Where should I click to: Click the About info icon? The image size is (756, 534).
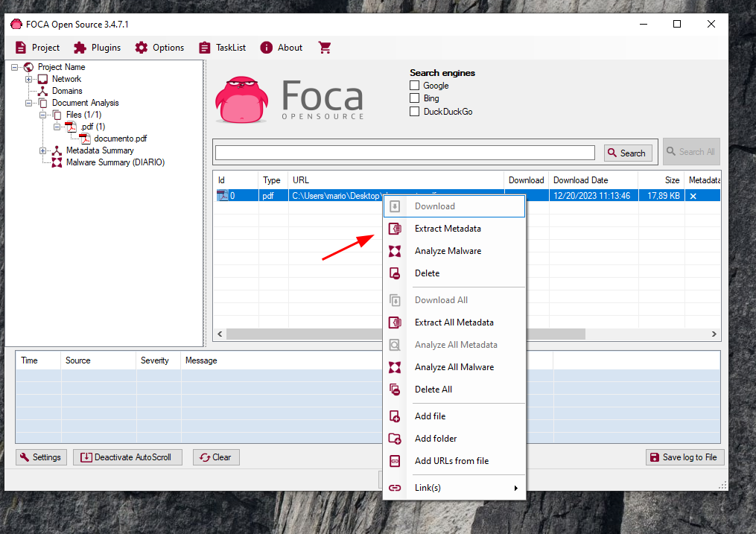267,48
